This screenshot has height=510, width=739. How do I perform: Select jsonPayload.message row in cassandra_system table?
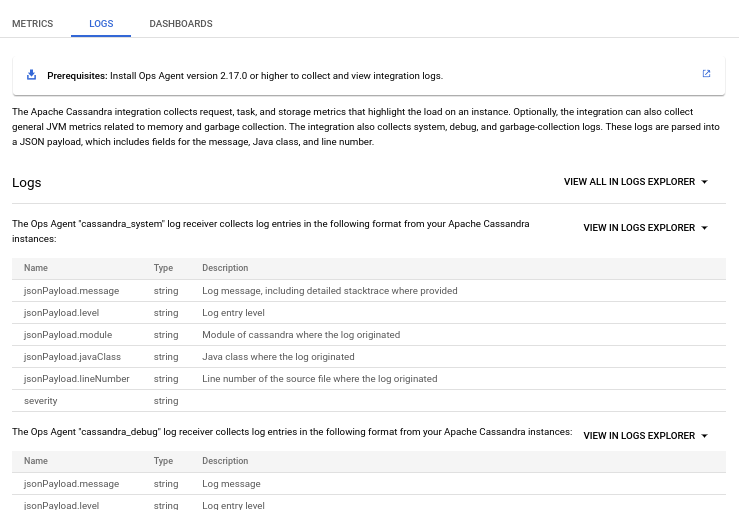tap(71, 291)
